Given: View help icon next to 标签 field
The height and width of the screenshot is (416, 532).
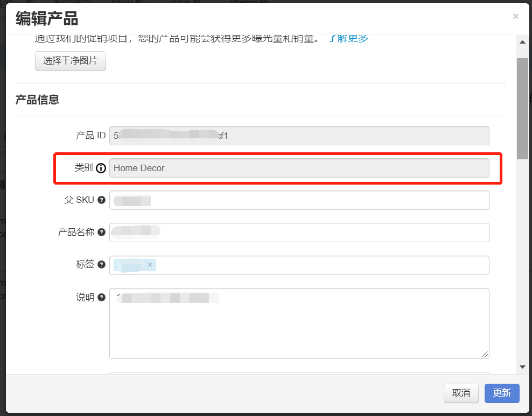Looking at the screenshot, I should tap(102, 264).
